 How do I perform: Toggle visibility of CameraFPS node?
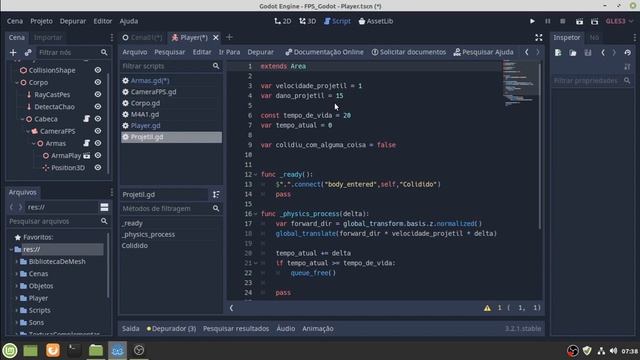(x=98, y=131)
